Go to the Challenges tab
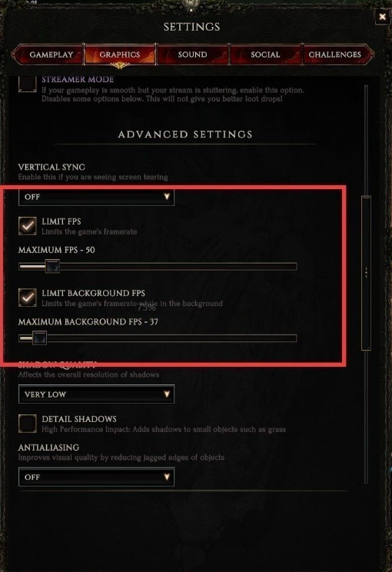Viewport: 392px width, 572px height. pos(336,55)
